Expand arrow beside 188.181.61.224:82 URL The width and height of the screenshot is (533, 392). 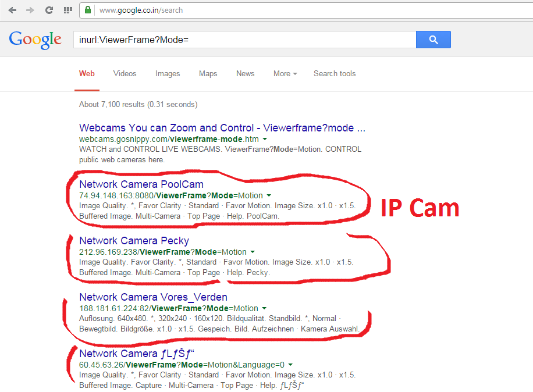pos(264,308)
